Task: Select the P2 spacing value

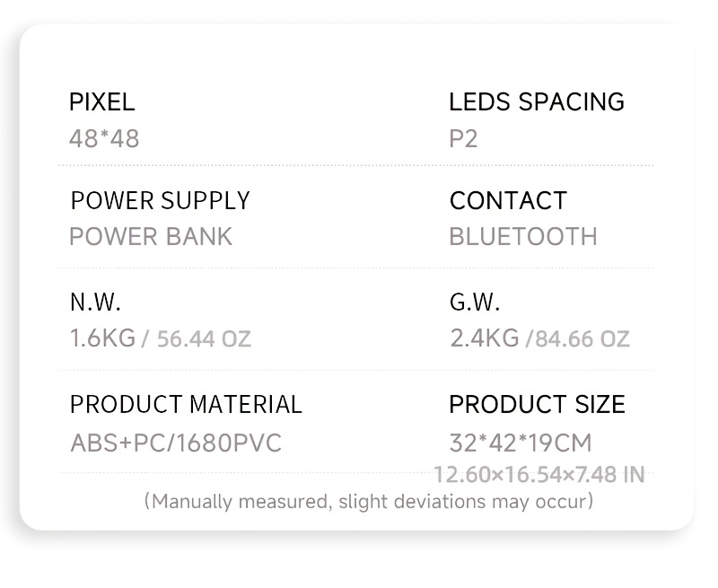Action: coord(463,139)
